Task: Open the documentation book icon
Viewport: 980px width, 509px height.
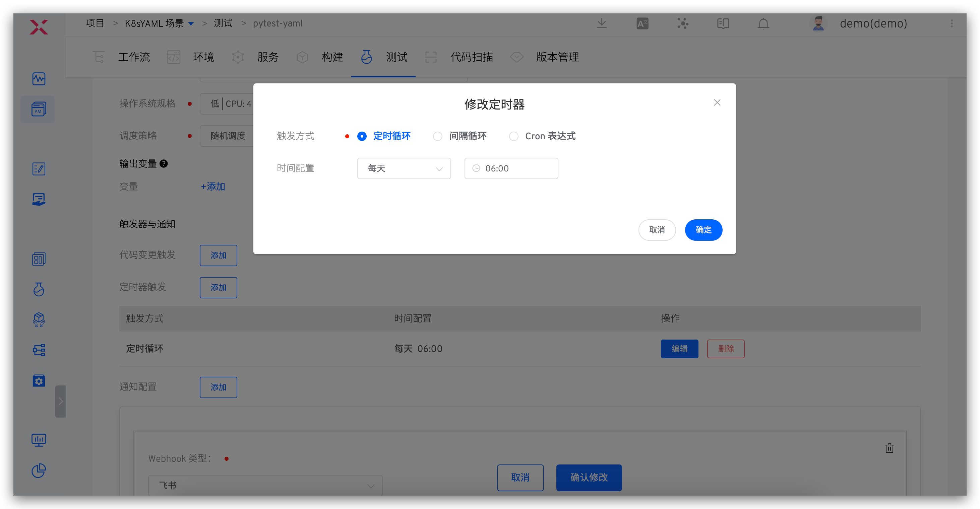Action: pyautogui.click(x=723, y=23)
